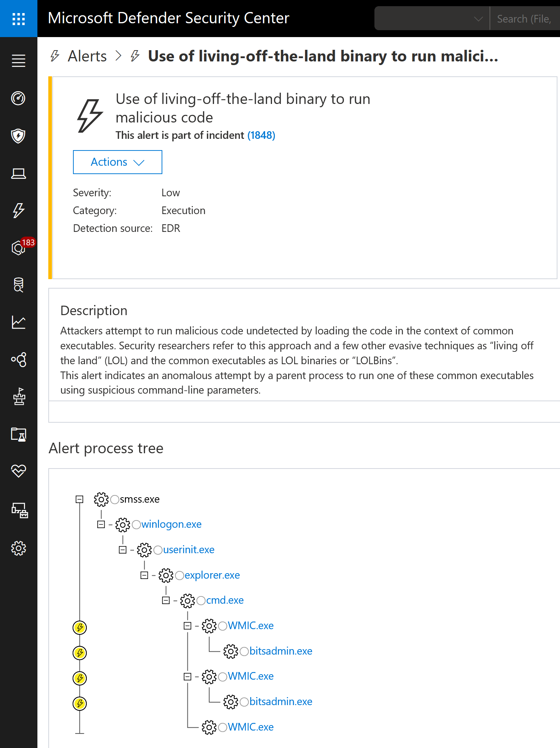Collapse the winlogon.exe tree node
The image size is (560, 748).
click(x=101, y=524)
